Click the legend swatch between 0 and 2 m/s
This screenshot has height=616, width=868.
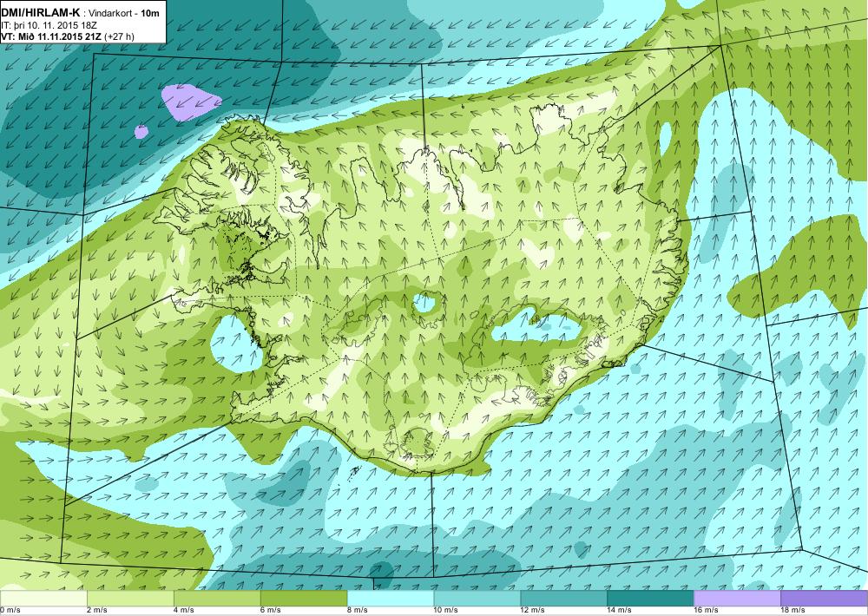(x=43, y=599)
